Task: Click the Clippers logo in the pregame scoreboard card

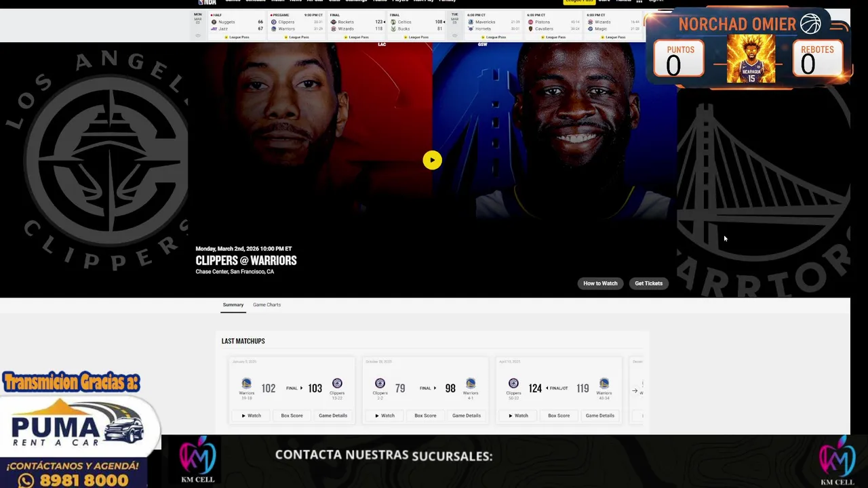Action: coord(274,22)
